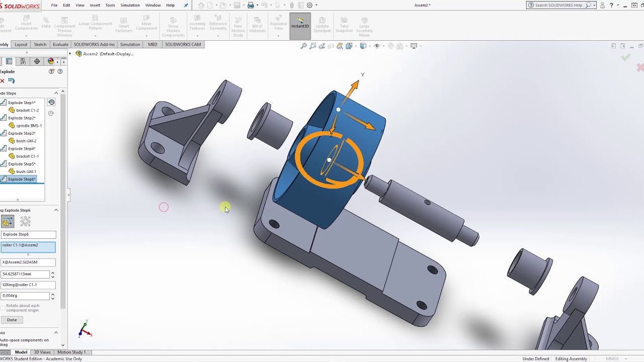Open the View Settings monitor icon
Viewport: 644px width, 362px height.
414,46
